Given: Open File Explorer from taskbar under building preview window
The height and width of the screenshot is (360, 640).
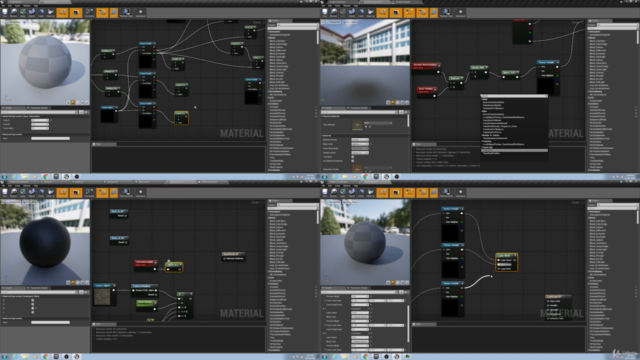Looking at the screenshot, I should tap(345, 177).
